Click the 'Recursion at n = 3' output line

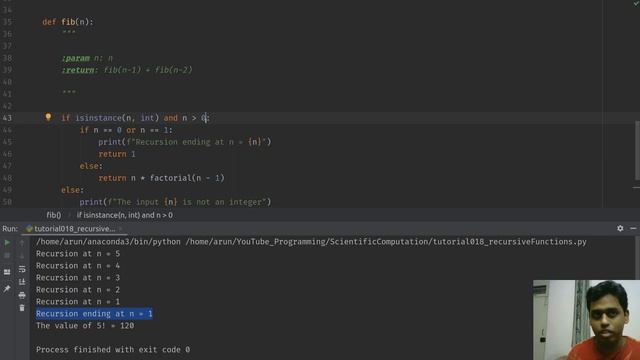pyautogui.click(x=78, y=278)
